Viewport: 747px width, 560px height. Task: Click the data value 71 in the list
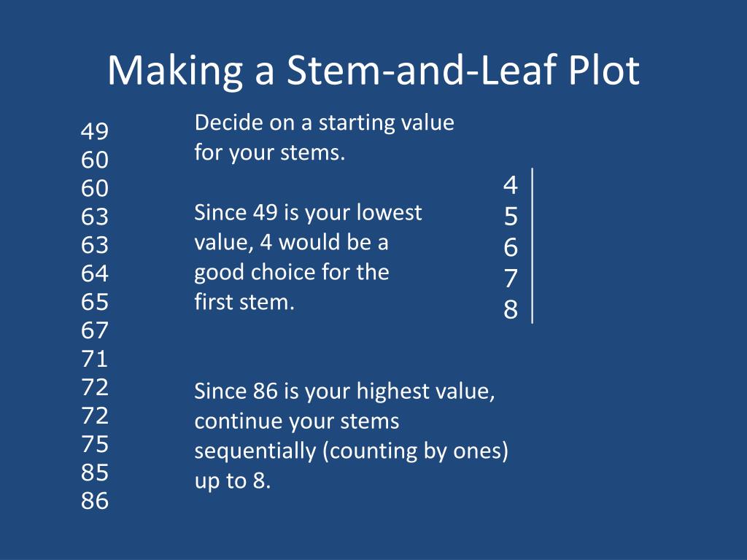[x=95, y=359]
